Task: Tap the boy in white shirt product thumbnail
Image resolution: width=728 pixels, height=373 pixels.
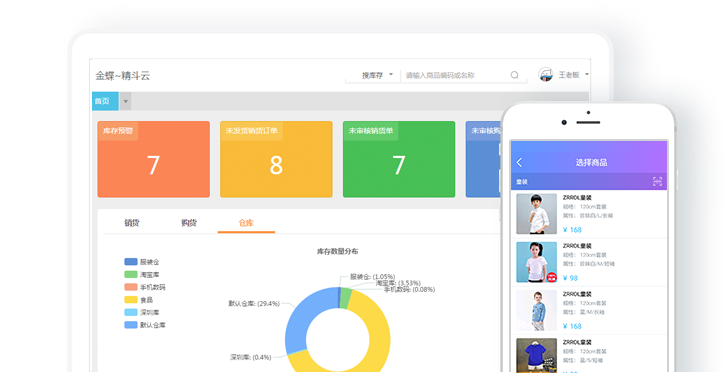Action: click(536, 214)
